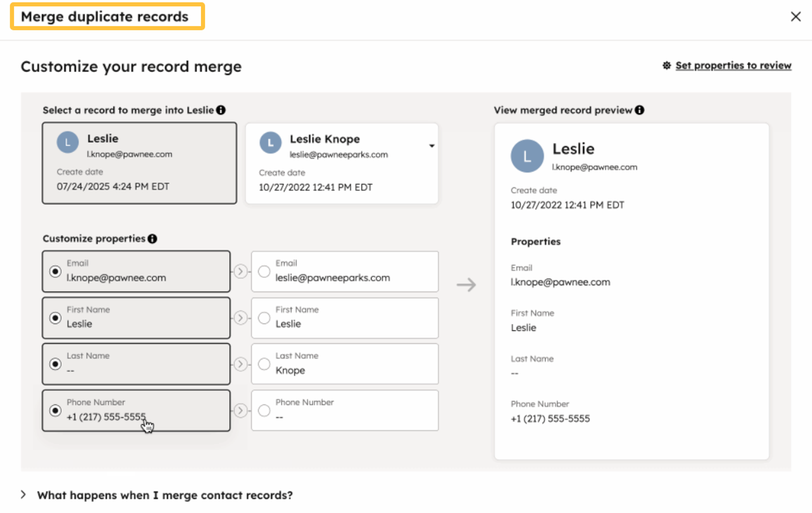Click the Merge duplicate records title

coord(105,17)
